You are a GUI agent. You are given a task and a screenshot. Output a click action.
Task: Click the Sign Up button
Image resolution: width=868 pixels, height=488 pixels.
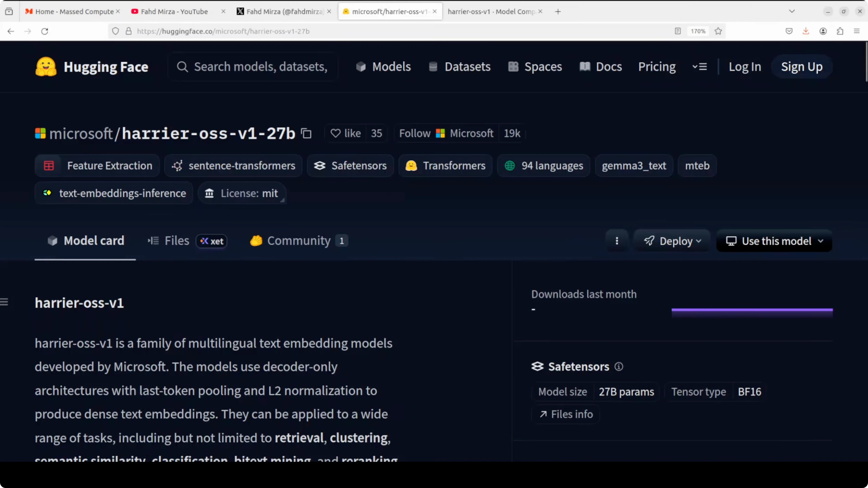point(802,67)
